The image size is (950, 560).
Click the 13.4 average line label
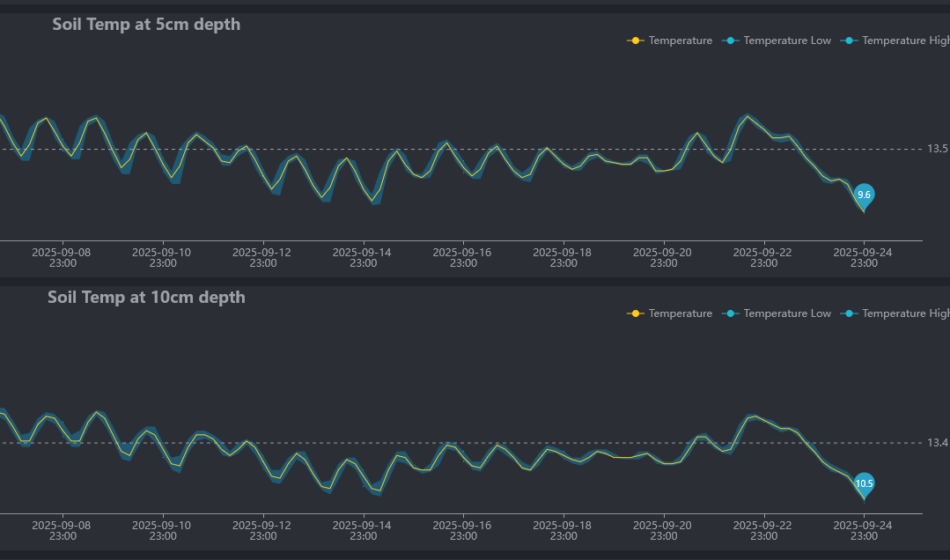click(x=938, y=443)
